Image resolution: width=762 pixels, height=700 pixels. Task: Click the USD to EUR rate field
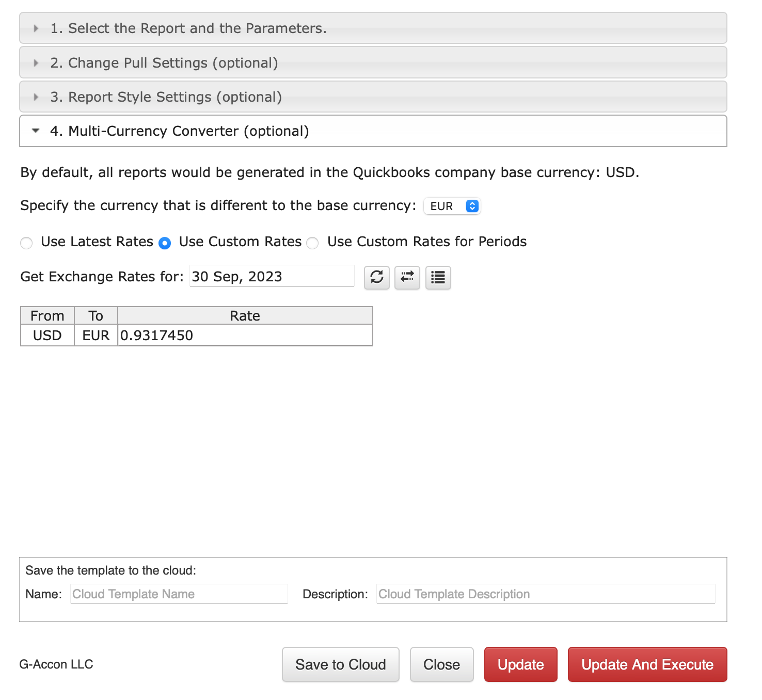tap(245, 336)
